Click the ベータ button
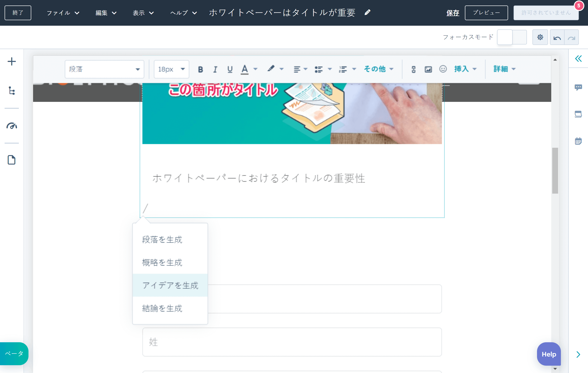The width and height of the screenshot is (588, 373). click(x=14, y=354)
